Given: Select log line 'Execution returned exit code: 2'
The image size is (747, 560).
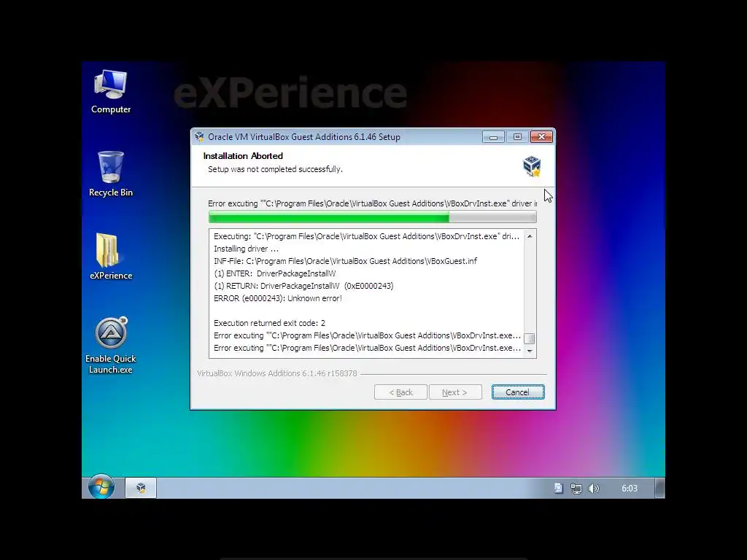Looking at the screenshot, I should pyautogui.click(x=270, y=323).
